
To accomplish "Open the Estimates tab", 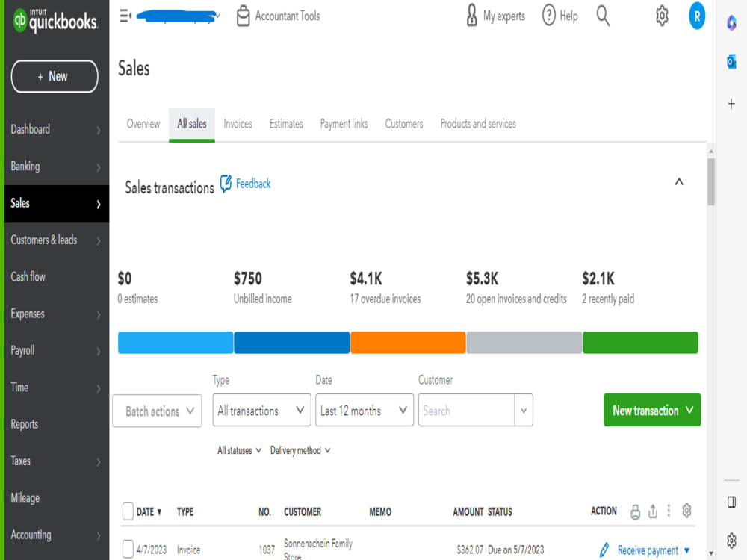I will (285, 124).
